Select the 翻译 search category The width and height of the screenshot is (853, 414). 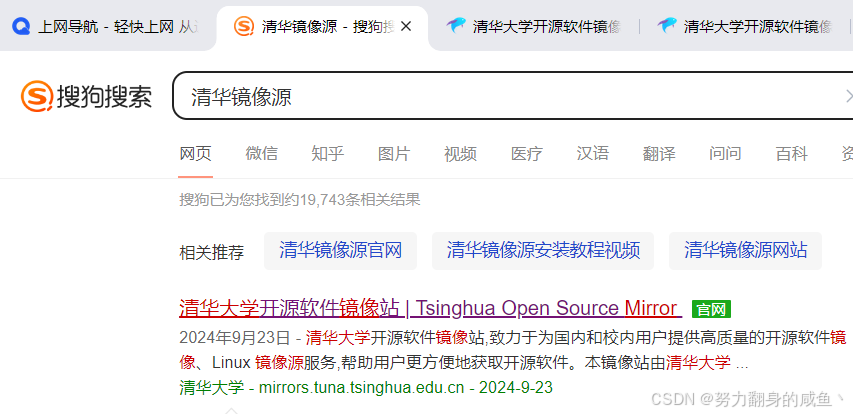659,154
